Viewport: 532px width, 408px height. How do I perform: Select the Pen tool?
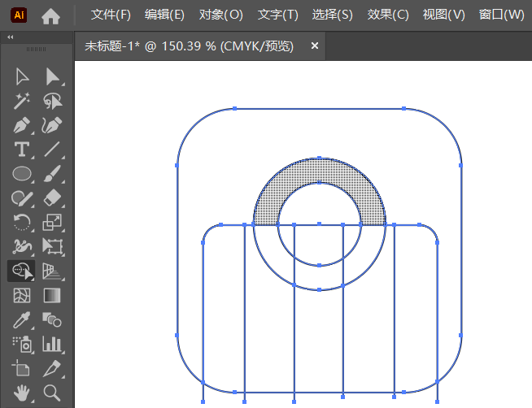[x=22, y=125]
